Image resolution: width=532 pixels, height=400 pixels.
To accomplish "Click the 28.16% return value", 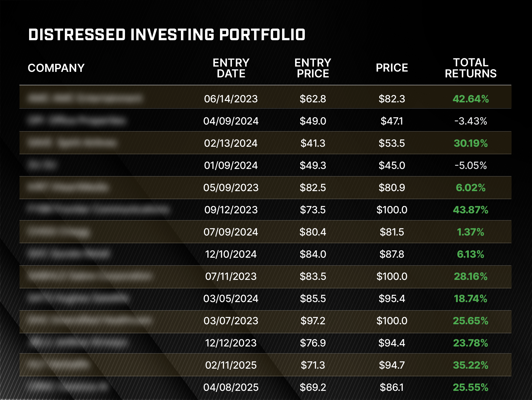I will [x=470, y=276].
